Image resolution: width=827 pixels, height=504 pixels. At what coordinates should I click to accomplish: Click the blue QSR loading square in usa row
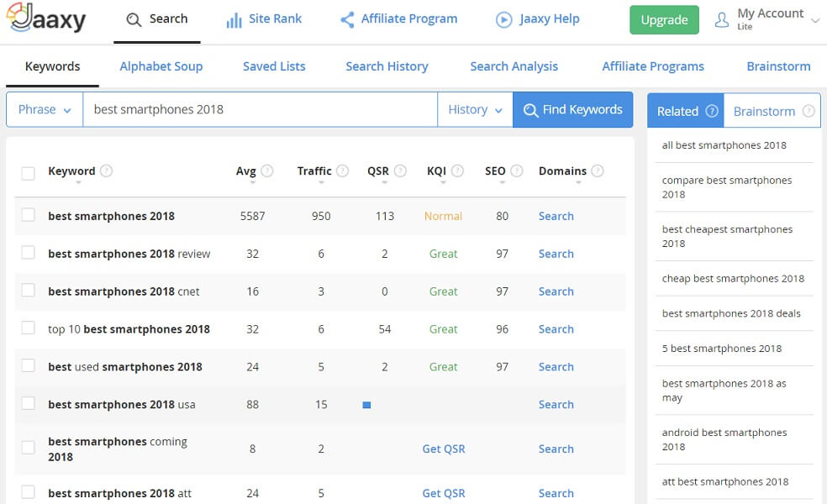[366, 405]
